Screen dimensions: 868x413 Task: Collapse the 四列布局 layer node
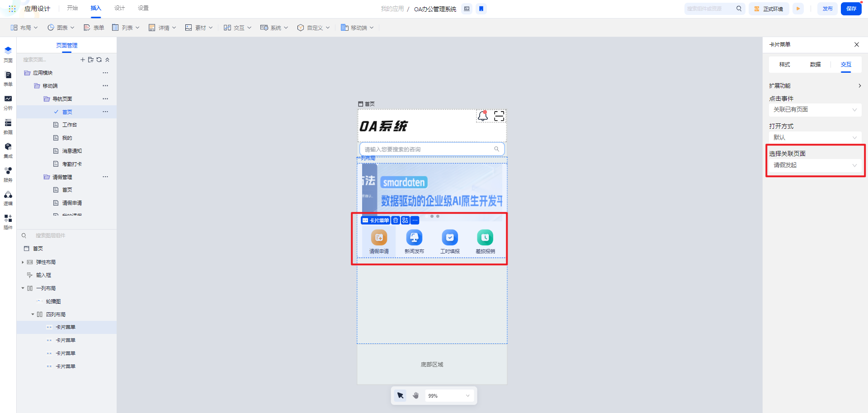coord(33,314)
